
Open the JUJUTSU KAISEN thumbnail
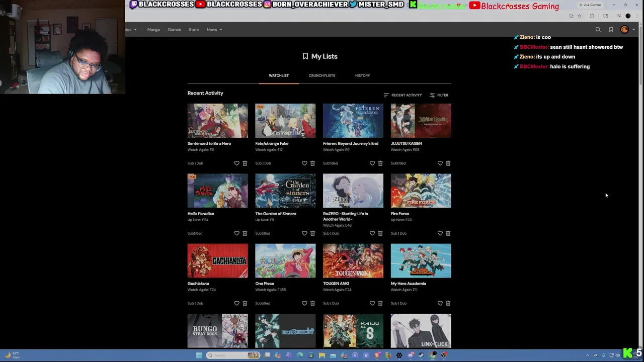(421, 121)
